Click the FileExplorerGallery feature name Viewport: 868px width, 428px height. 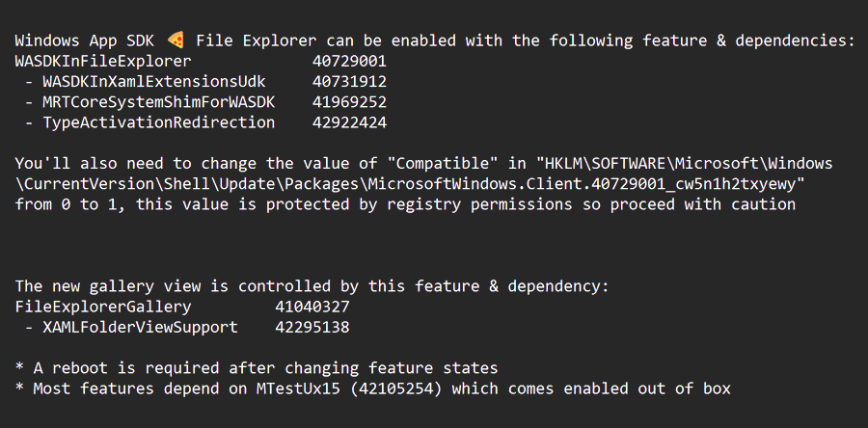103,307
